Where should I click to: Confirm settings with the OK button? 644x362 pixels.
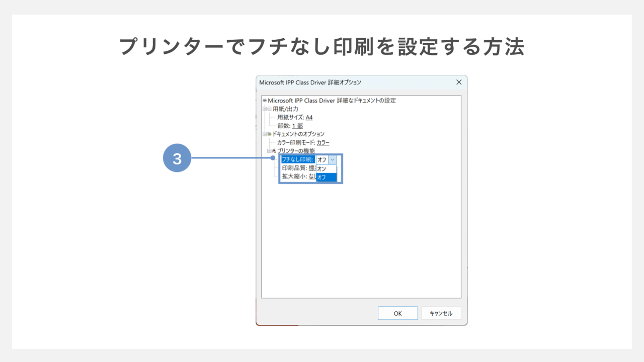(x=398, y=313)
